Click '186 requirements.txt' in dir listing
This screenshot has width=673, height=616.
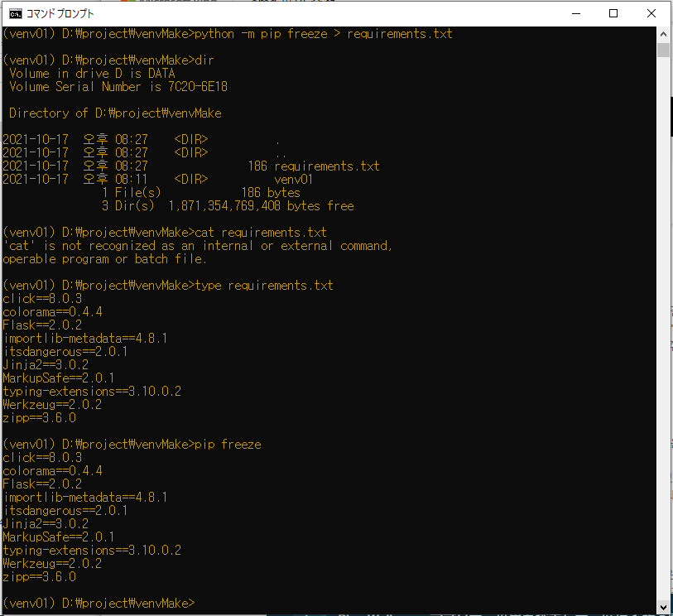314,166
